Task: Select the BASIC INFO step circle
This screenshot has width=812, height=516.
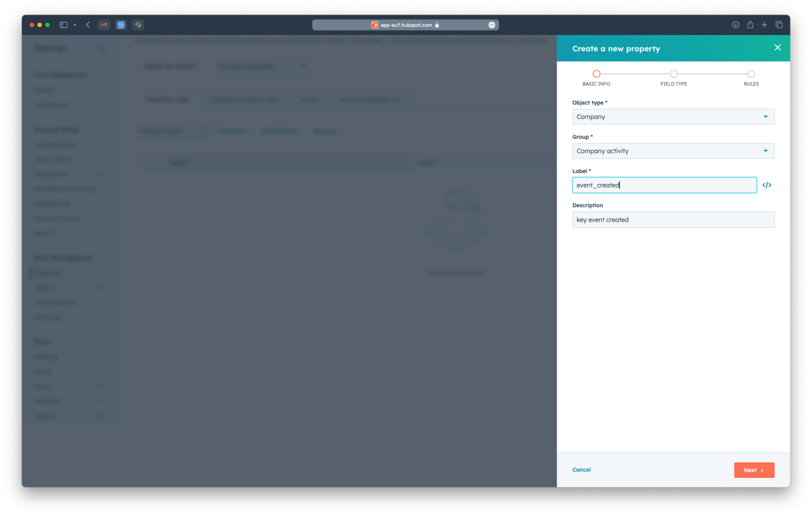Action: click(597, 74)
